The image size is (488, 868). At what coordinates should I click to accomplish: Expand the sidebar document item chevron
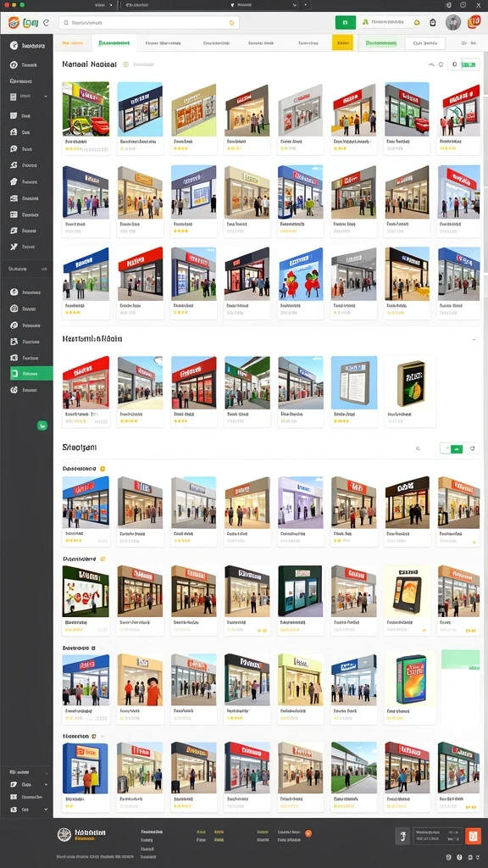pos(46,97)
